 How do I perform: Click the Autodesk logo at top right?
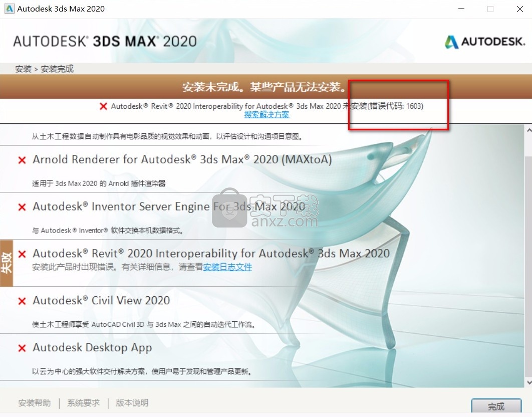point(485,42)
